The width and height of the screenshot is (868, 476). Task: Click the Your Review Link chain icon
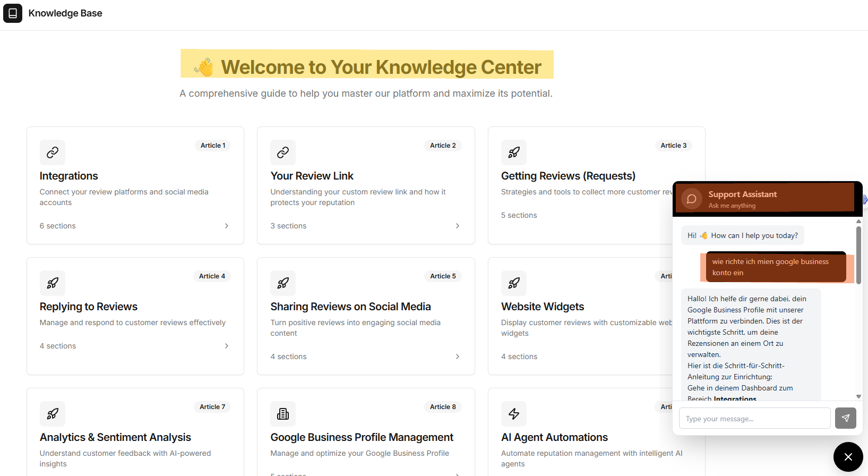[283, 152]
